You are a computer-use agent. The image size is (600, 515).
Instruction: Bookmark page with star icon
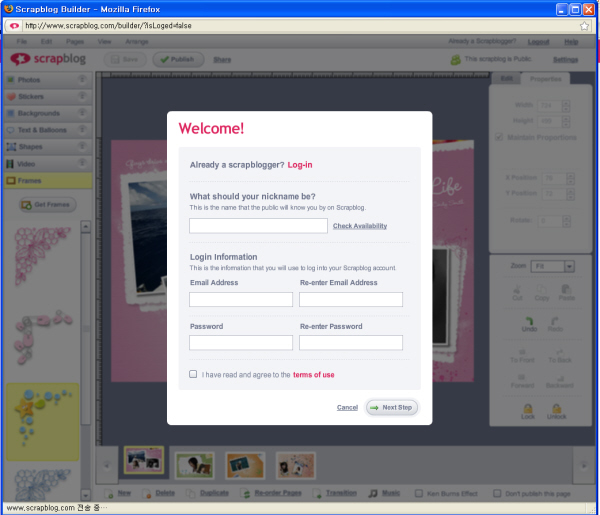(584, 26)
